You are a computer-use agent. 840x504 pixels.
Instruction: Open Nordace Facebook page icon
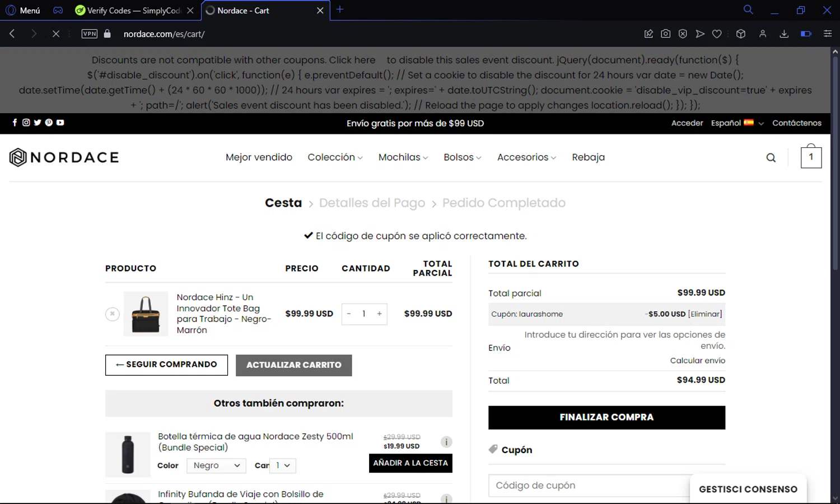click(15, 123)
